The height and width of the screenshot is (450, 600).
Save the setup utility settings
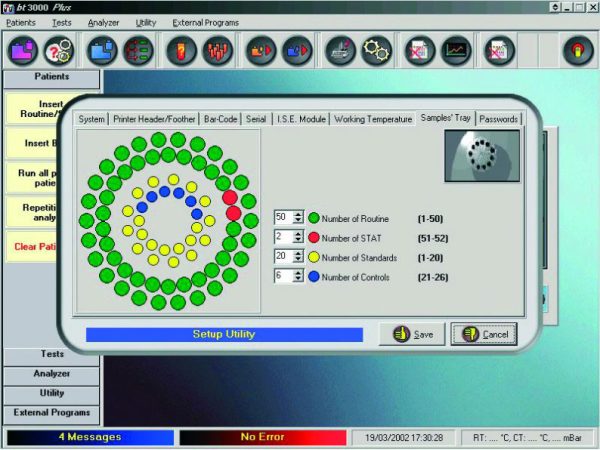coord(412,334)
